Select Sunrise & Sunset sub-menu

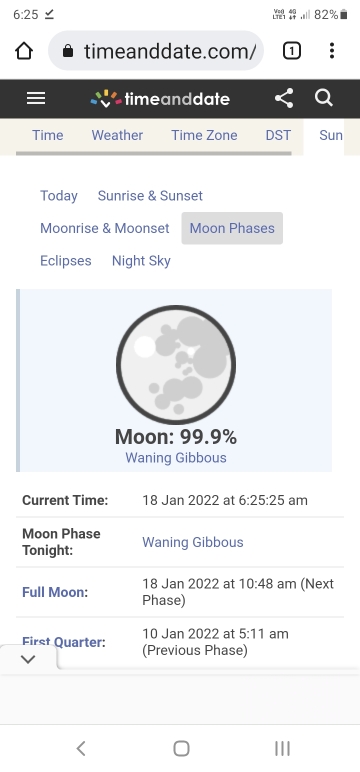pyautogui.click(x=150, y=195)
